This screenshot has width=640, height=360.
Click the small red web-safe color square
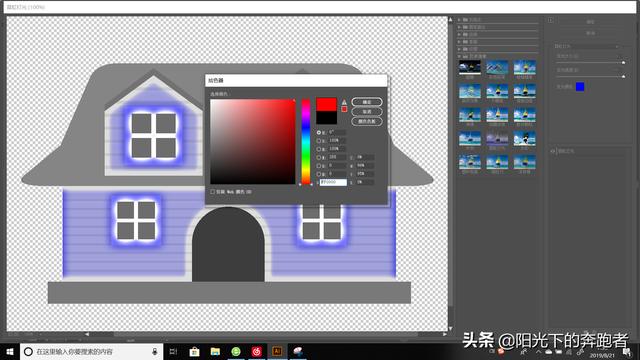[x=344, y=109]
